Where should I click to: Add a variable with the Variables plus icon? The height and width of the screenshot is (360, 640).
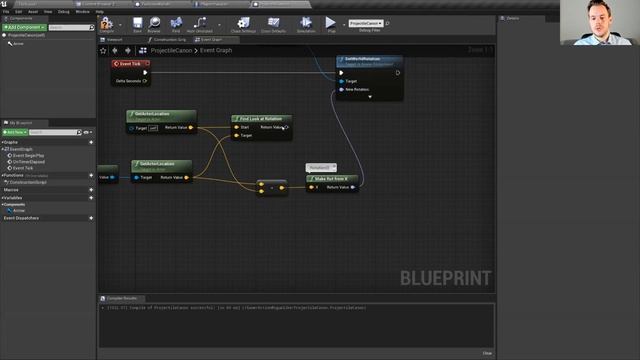91,198
